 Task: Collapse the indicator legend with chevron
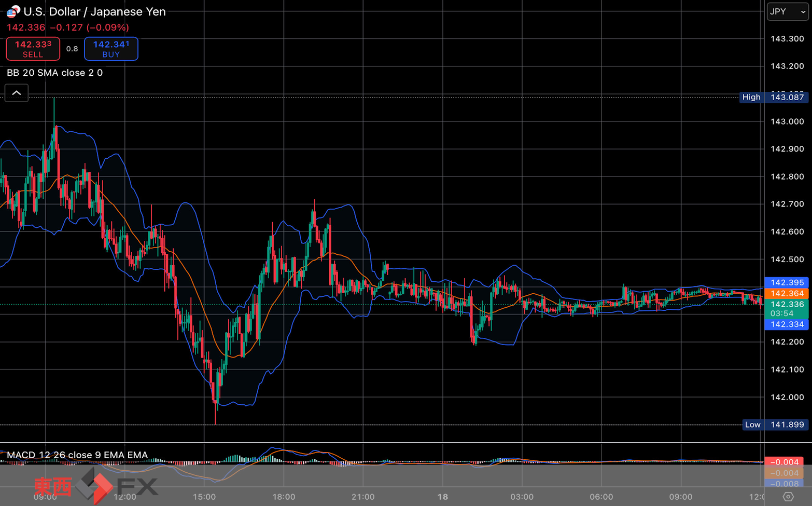(x=17, y=93)
